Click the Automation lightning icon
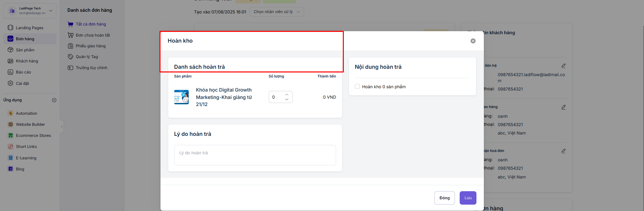644x211 pixels. [11, 113]
